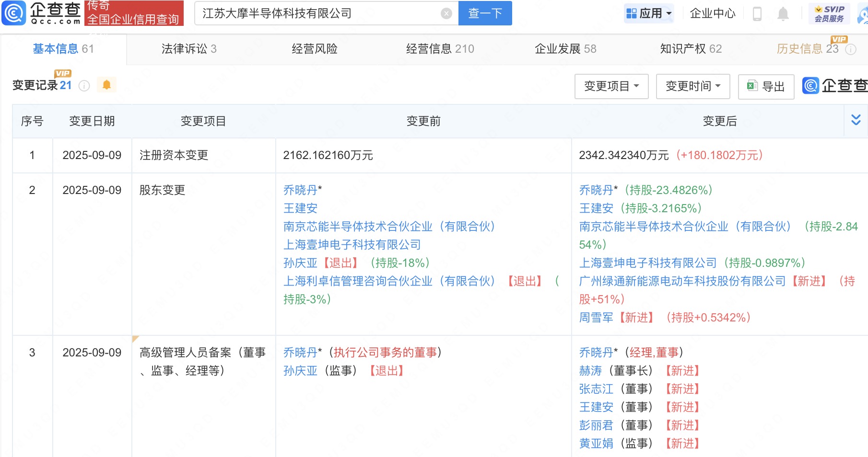Open 广州绿通新能源电动车科技股份有限公司 link
The image size is (868, 457).
(682, 281)
